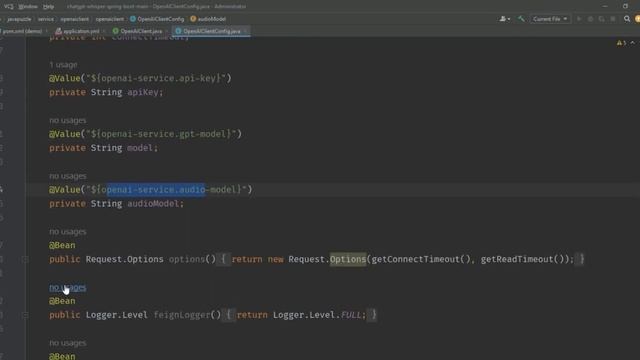Click the audioModel field name
640x360 pixels.
tap(153, 204)
